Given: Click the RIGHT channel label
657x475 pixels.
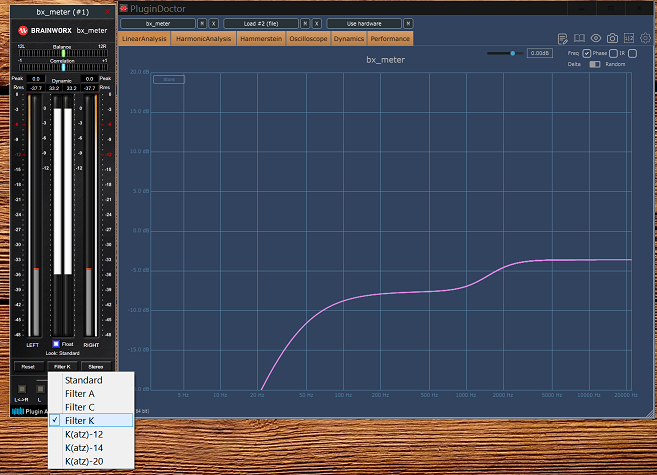Looking at the screenshot, I should (x=91, y=345).
